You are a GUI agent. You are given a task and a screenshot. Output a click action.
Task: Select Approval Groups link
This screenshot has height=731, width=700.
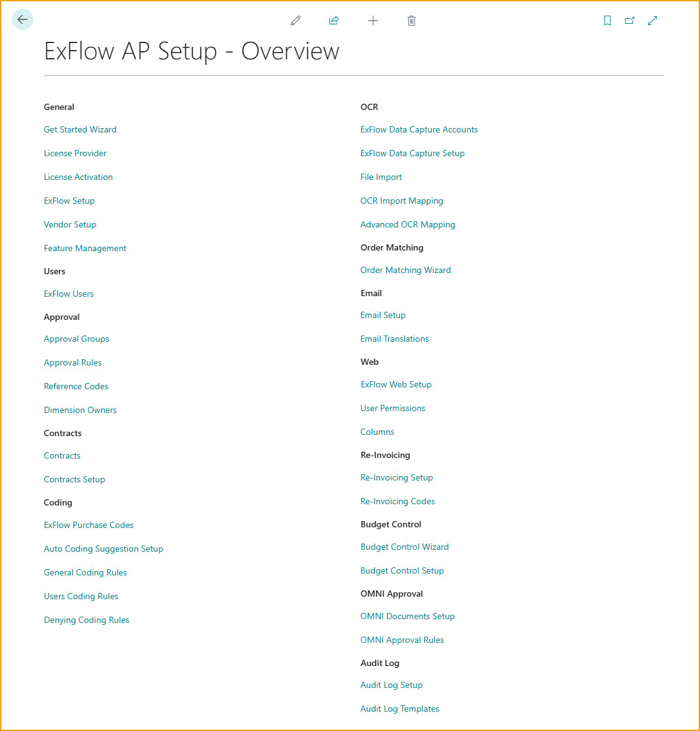point(76,339)
